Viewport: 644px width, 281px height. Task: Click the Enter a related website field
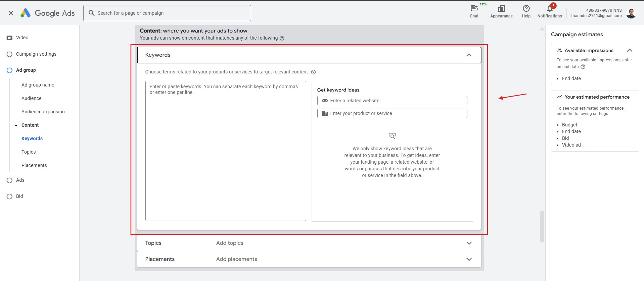click(x=392, y=101)
